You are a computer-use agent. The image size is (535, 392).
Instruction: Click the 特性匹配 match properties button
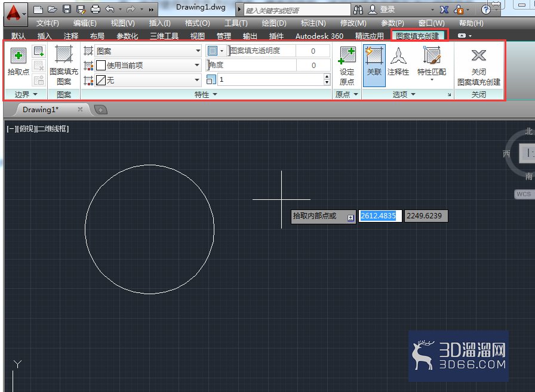click(432, 61)
